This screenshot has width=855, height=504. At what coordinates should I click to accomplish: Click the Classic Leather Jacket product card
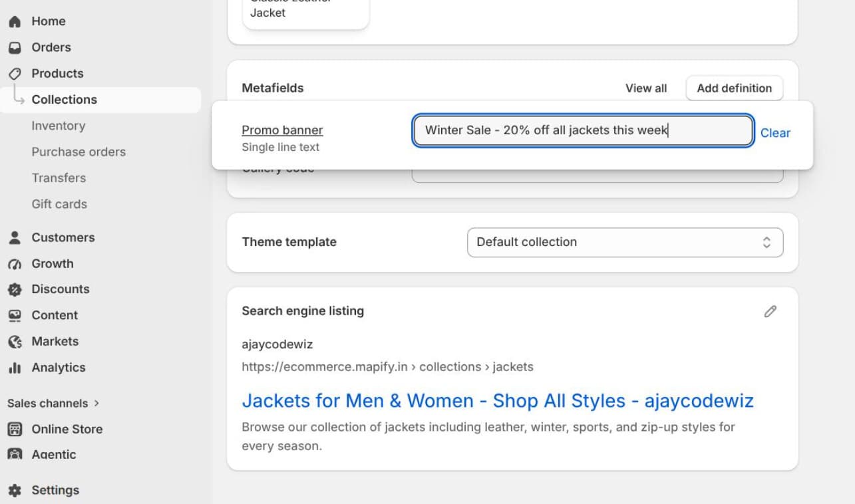(306, 13)
